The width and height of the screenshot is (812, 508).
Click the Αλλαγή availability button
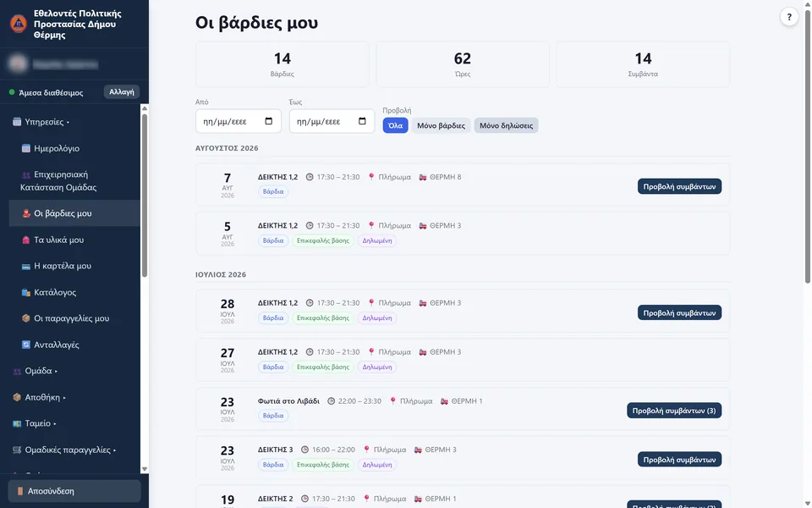point(122,91)
